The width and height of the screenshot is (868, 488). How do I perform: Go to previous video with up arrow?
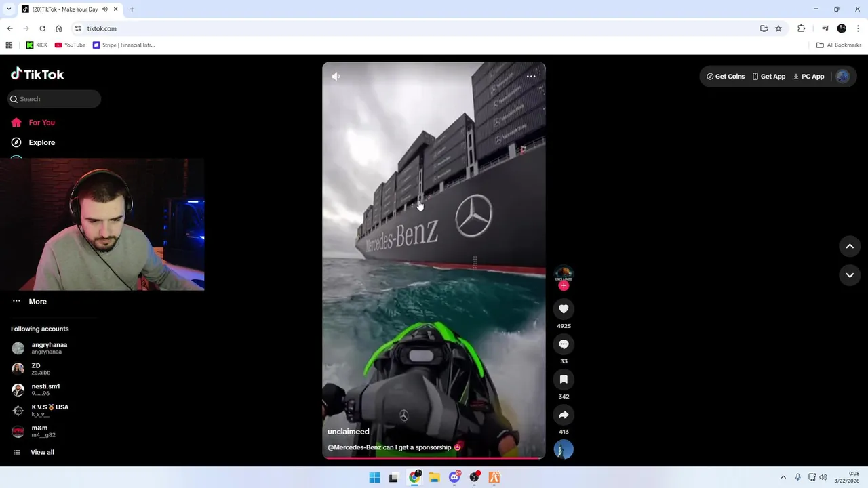click(850, 247)
